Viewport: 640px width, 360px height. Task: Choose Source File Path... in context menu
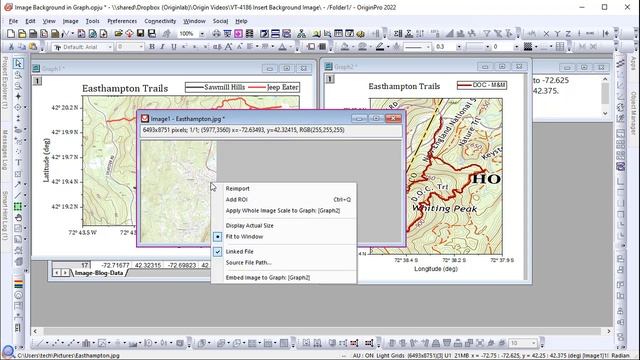(x=249, y=262)
